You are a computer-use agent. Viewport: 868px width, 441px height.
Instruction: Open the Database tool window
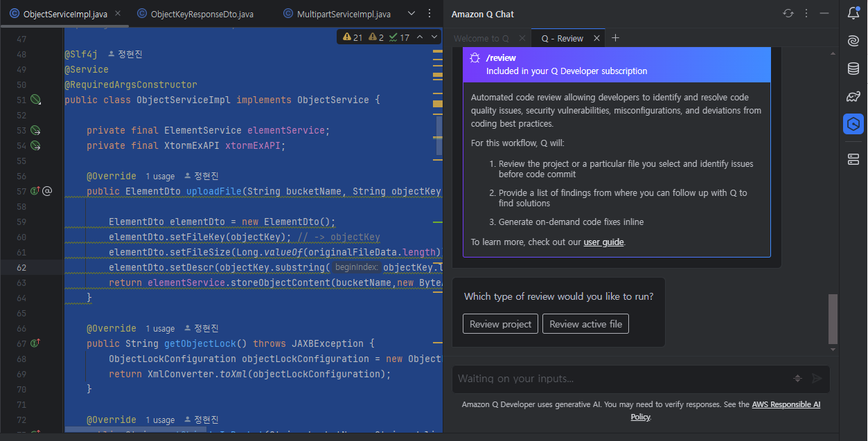coord(853,69)
